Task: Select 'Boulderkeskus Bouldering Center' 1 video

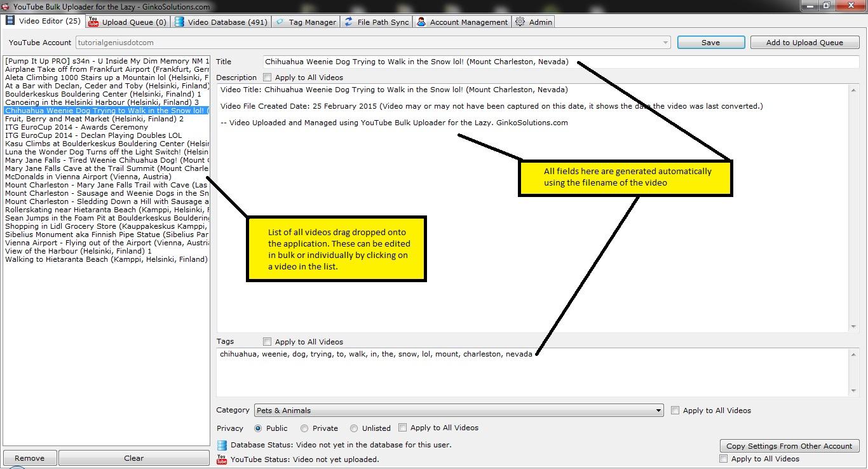Action: pyautogui.click(x=107, y=94)
